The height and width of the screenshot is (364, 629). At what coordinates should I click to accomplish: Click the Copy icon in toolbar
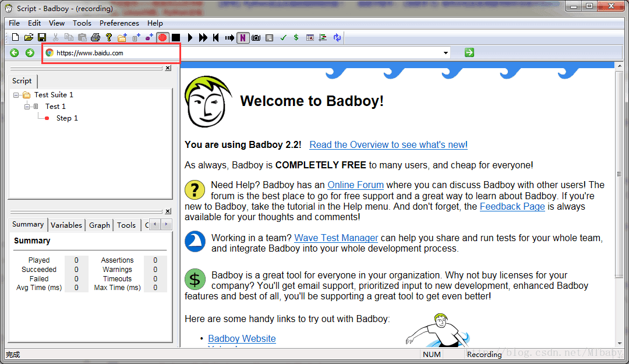pos(69,37)
